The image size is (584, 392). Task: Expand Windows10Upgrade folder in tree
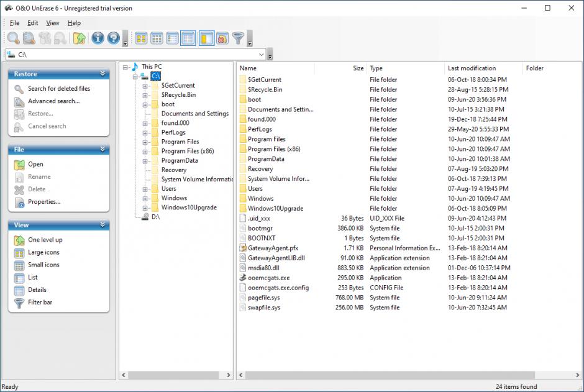(x=145, y=207)
